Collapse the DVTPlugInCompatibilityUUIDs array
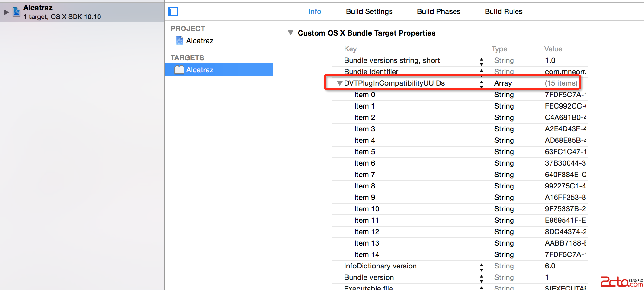 pyautogui.click(x=340, y=83)
